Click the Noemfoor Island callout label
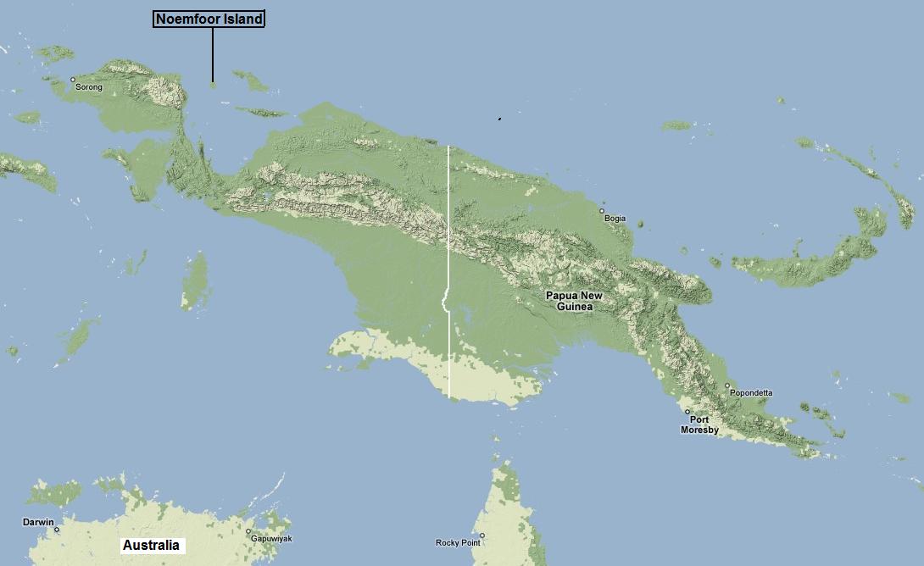The image size is (924, 566). pyautogui.click(x=209, y=19)
